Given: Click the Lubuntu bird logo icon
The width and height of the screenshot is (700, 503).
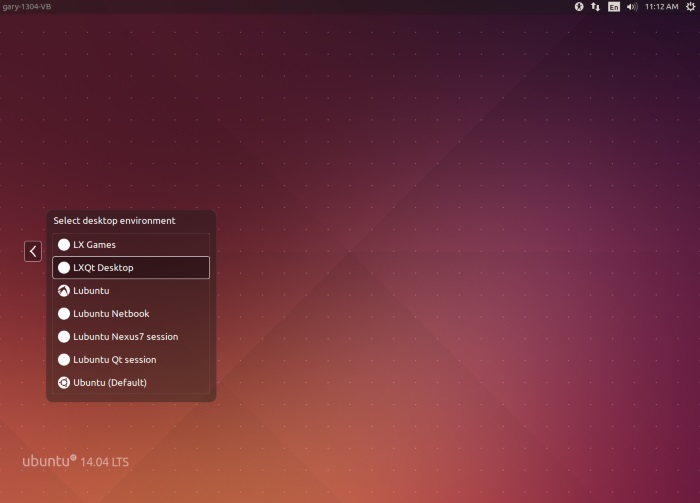Looking at the screenshot, I should pyautogui.click(x=64, y=291).
